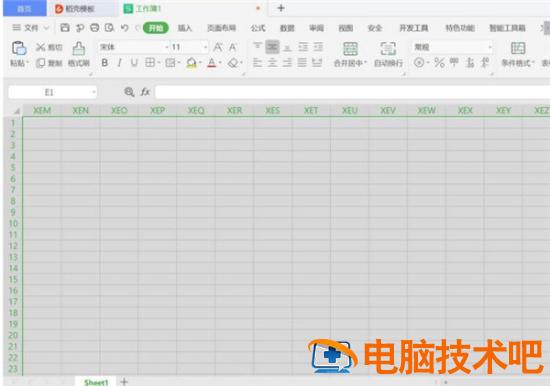Expand the File menu chevron

click(x=46, y=28)
